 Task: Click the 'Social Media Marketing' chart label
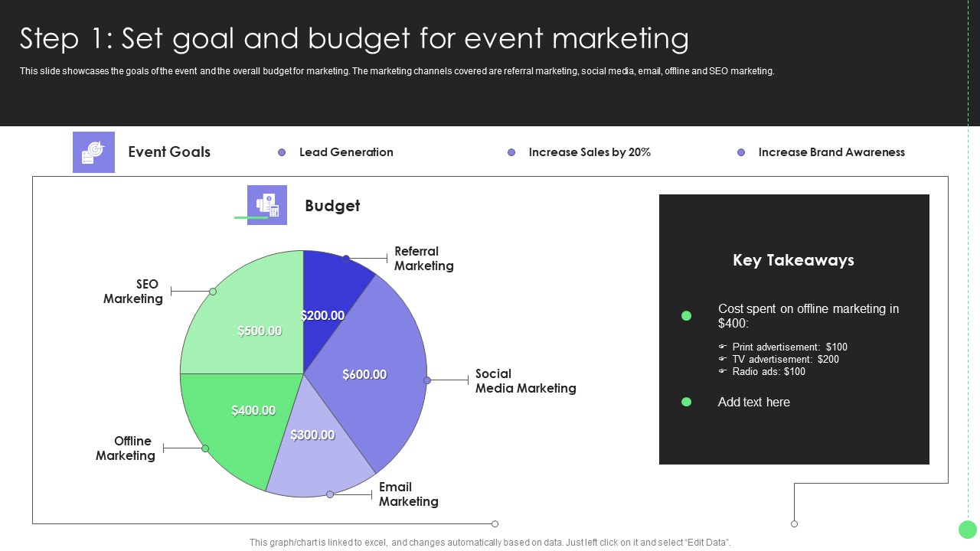coord(526,381)
